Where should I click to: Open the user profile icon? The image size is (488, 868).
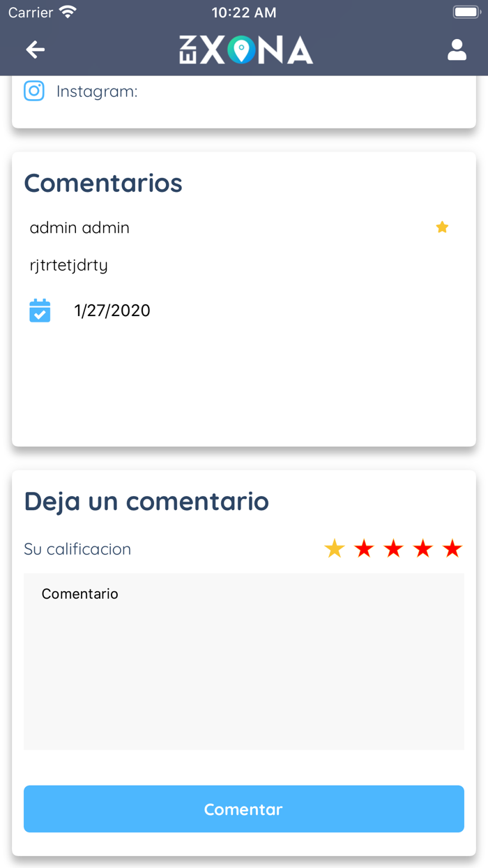457,50
